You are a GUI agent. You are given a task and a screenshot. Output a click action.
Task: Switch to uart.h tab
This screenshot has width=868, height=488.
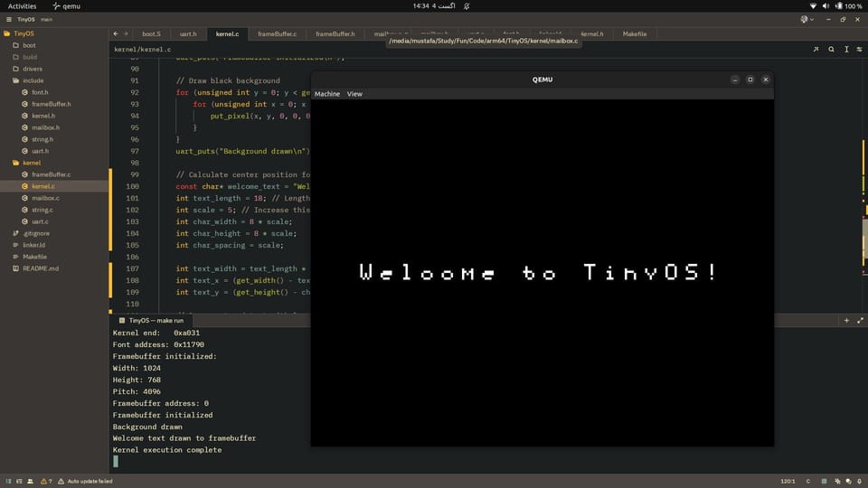click(188, 33)
